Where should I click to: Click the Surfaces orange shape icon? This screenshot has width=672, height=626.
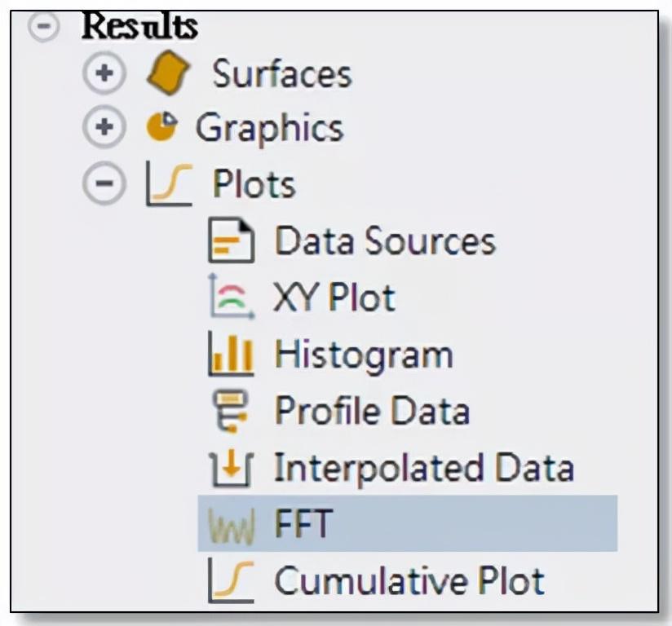(168, 74)
